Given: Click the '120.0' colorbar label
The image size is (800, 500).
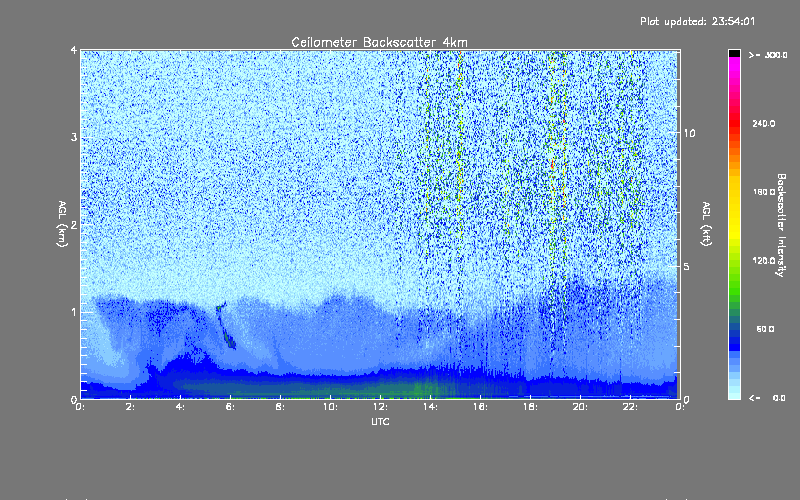Looking at the screenshot, I should [764, 260].
